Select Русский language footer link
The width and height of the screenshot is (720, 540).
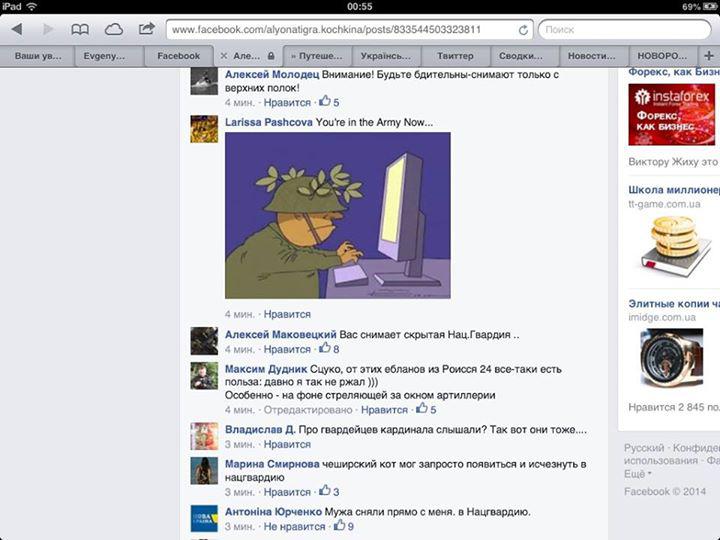tap(644, 448)
